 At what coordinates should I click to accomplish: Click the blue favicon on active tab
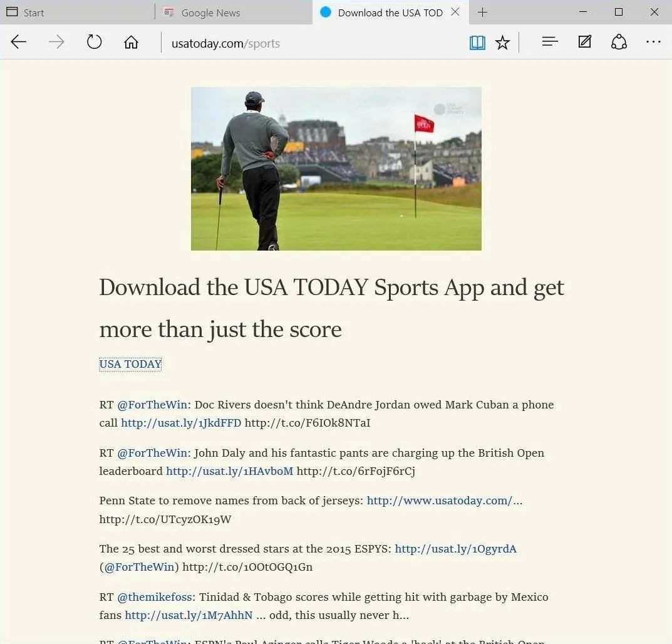pos(326,12)
